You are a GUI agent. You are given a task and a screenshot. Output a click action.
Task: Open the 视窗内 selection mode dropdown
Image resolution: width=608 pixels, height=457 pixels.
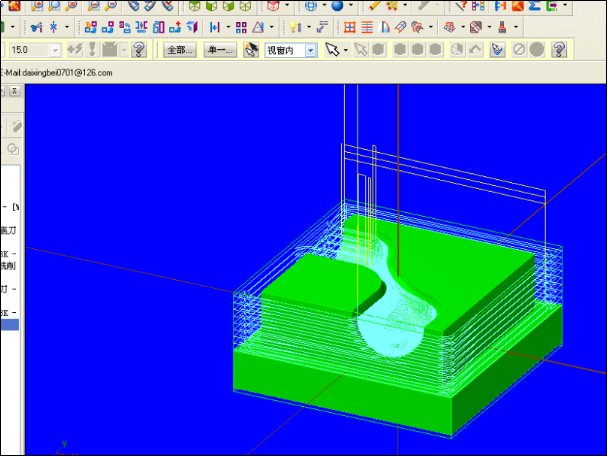(311, 49)
